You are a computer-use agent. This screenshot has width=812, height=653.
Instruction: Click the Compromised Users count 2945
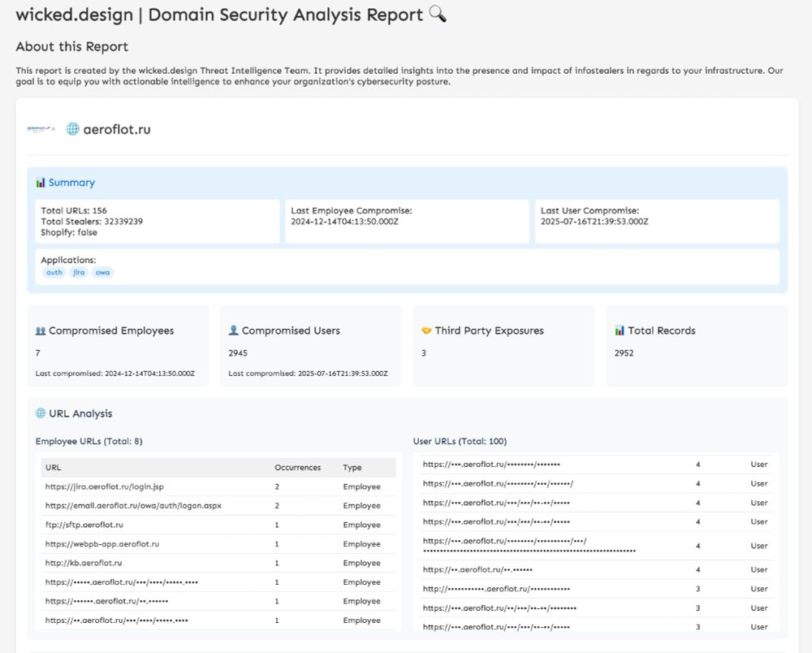click(238, 353)
